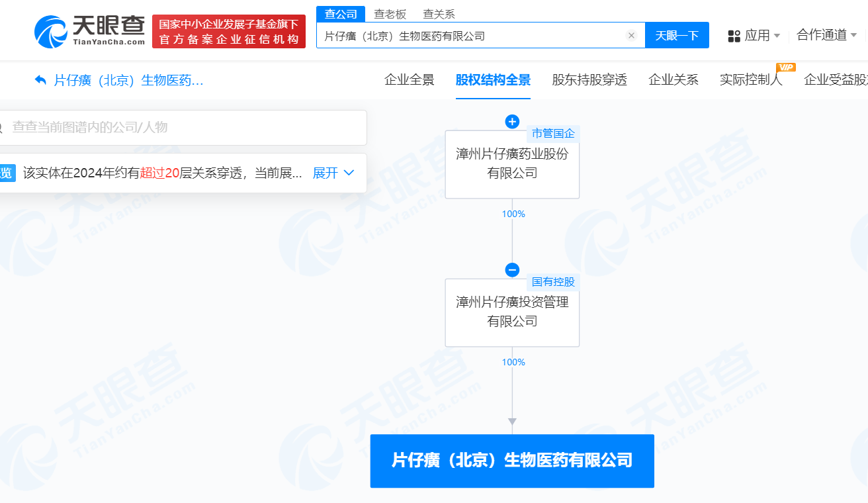Switch to the 企业全景 tab
The image size is (868, 503).
click(x=410, y=80)
